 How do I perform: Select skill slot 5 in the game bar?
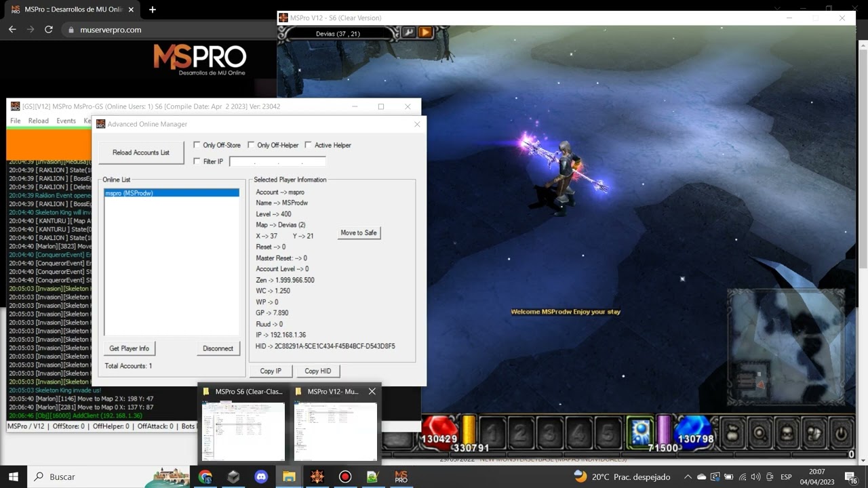click(609, 433)
